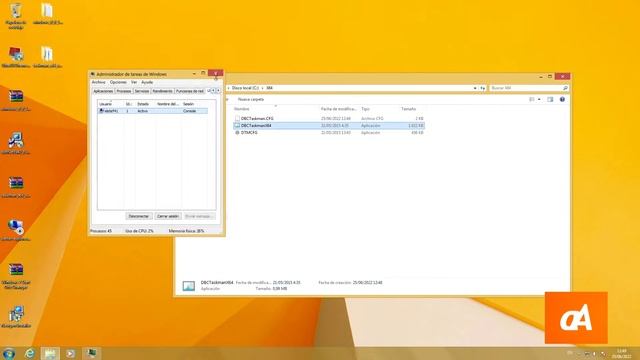The width and height of the screenshot is (640, 360).
Task: Click the magnifier icon in the search box
Action: (x=565, y=88)
